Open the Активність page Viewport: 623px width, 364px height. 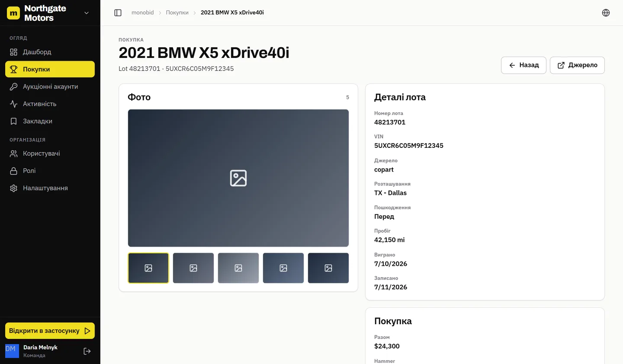[x=50, y=104]
